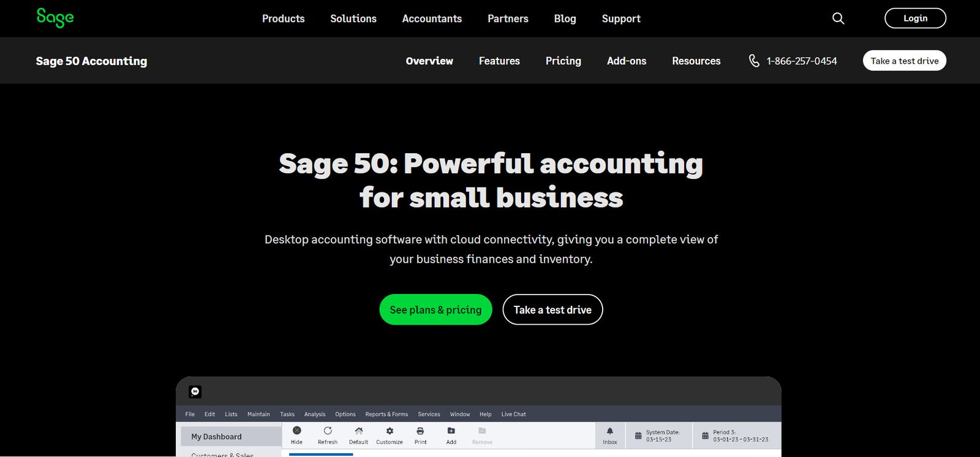The width and height of the screenshot is (980, 457).
Task: Select My Dashboard in the sidebar
Action: (x=231, y=437)
